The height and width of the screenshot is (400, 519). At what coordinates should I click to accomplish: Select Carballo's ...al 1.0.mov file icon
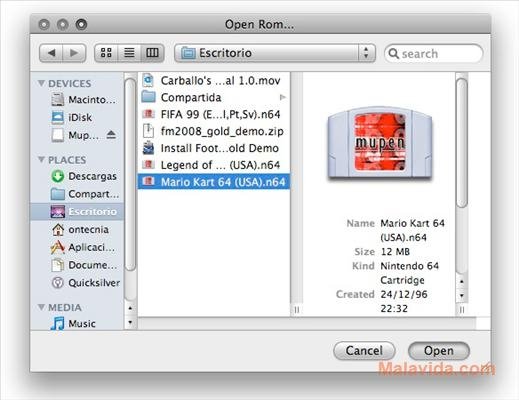pos(148,80)
